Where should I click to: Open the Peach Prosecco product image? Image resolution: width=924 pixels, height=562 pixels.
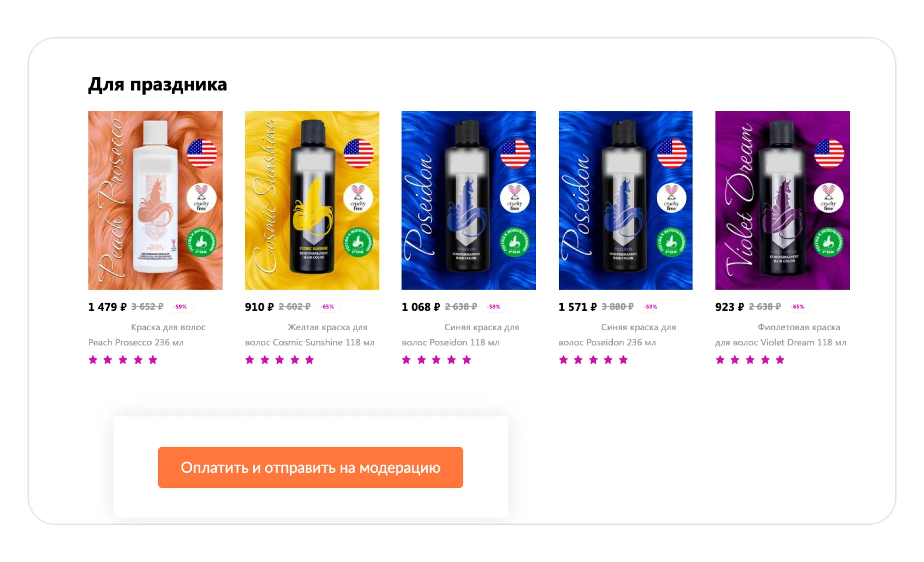[x=155, y=200]
